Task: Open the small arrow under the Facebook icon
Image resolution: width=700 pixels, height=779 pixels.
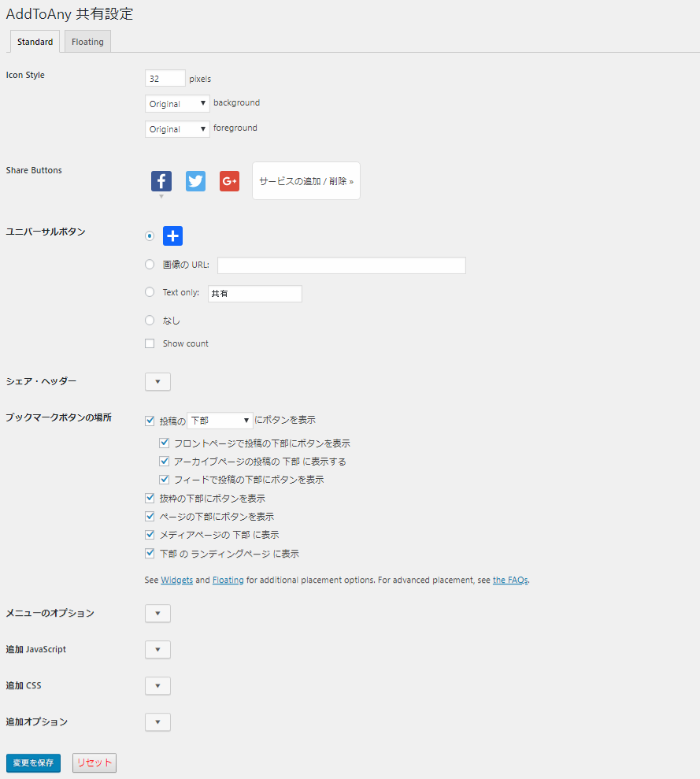Action: click(161, 197)
